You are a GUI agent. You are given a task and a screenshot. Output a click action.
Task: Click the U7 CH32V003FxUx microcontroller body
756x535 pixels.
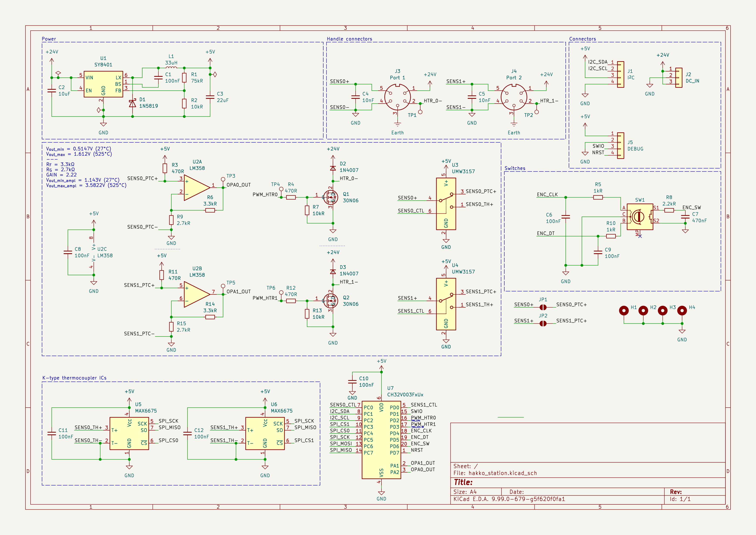[381, 440]
